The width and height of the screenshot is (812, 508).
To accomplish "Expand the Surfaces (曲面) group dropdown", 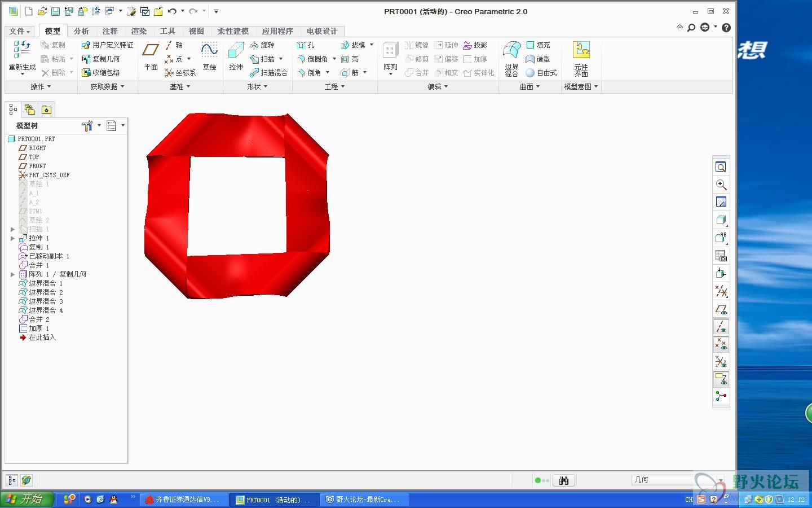I will pyautogui.click(x=530, y=86).
